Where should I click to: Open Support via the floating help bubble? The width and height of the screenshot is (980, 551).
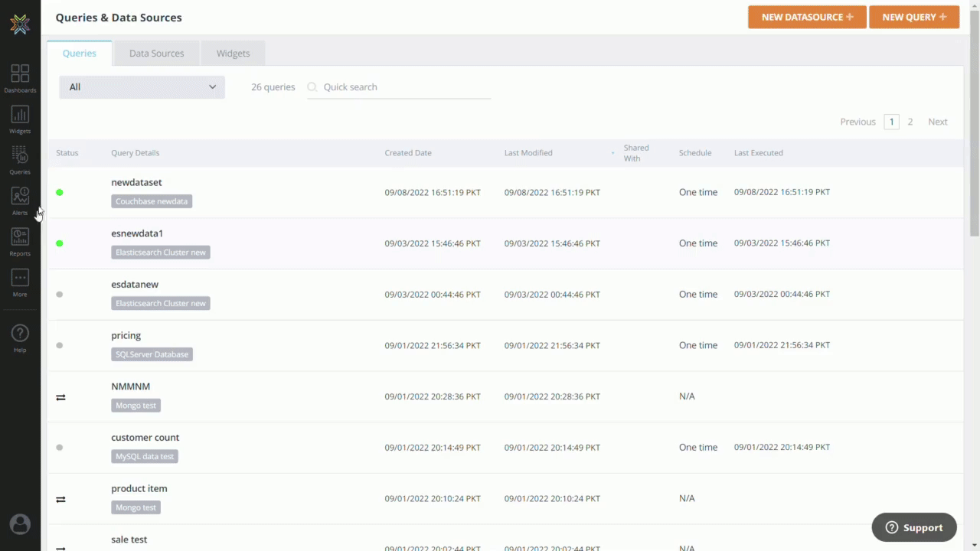913,527
